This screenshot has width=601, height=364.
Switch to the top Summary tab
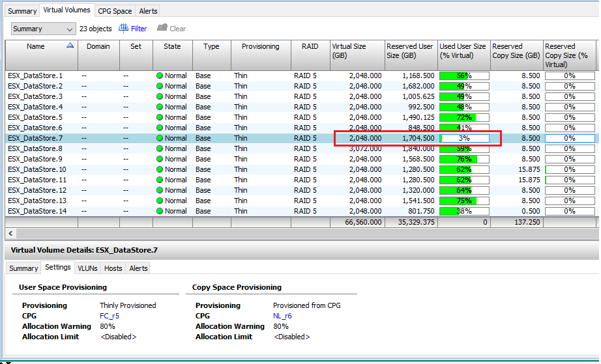click(x=22, y=11)
